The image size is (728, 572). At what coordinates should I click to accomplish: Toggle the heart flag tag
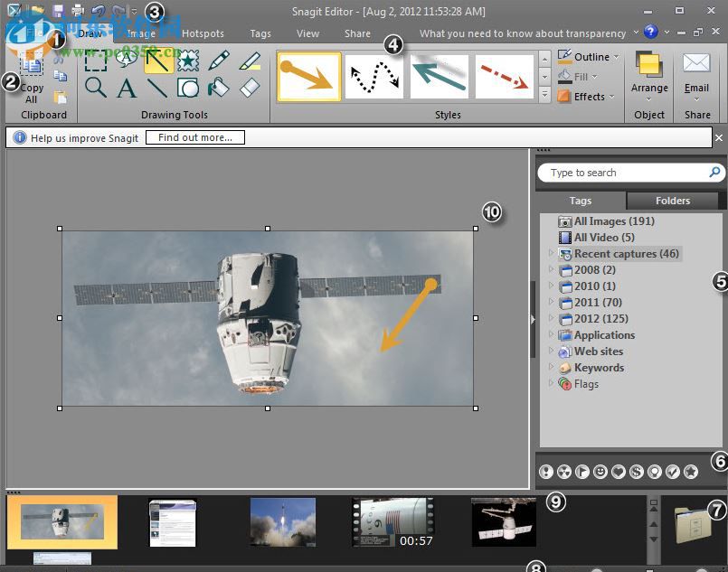619,472
